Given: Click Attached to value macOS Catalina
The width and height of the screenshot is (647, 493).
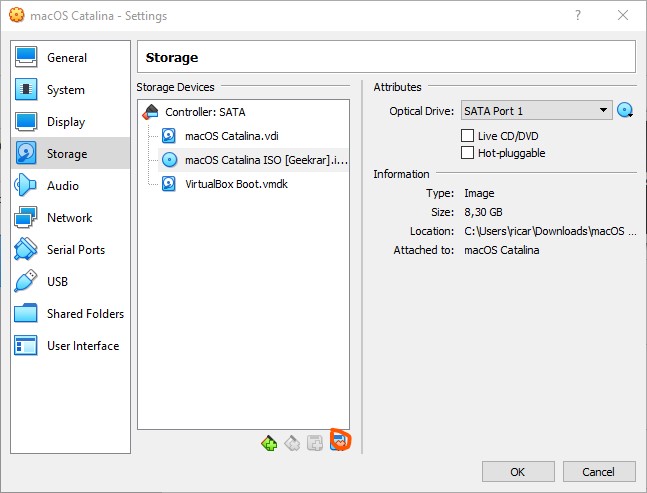Looking at the screenshot, I should (501, 250).
